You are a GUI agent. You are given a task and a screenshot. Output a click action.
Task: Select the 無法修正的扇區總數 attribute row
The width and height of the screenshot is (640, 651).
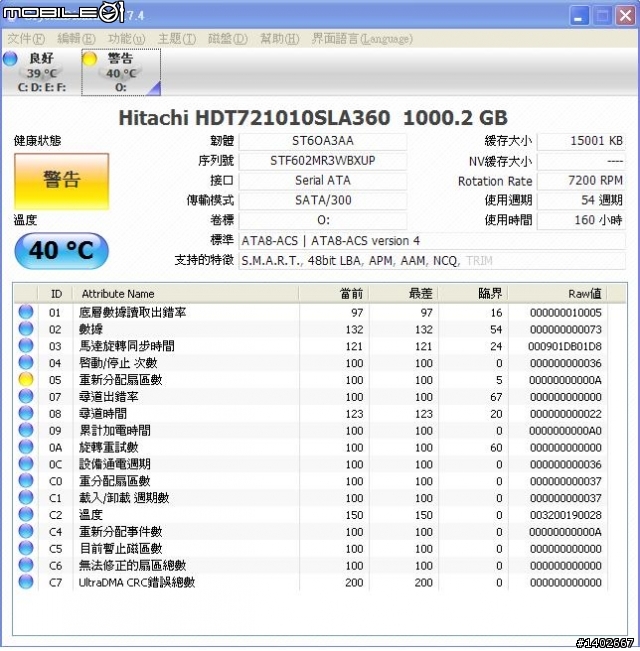pyautogui.click(x=310, y=565)
